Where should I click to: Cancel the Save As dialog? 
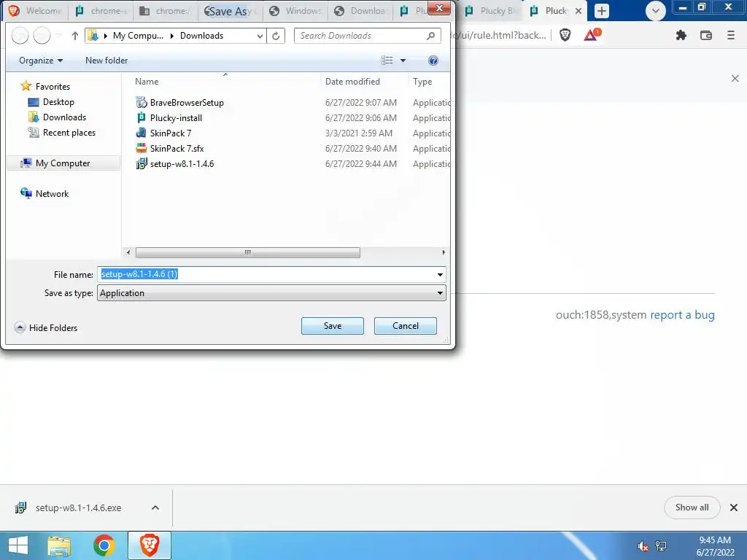[405, 326]
